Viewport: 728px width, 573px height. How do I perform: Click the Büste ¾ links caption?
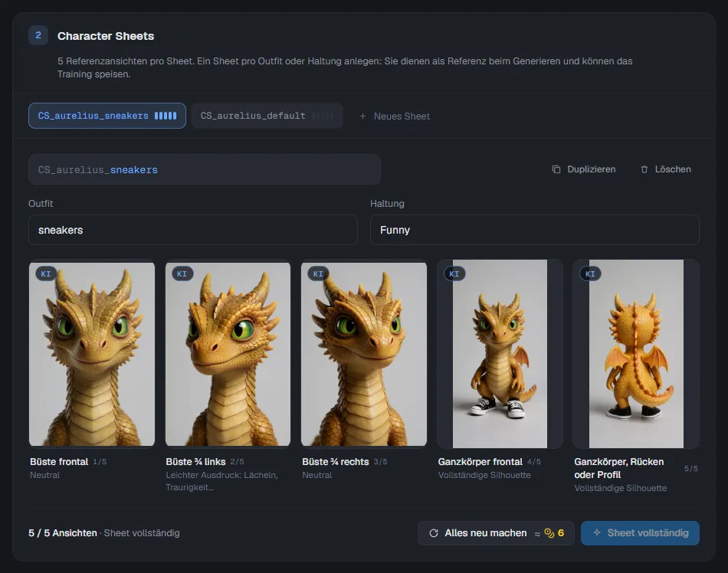(195, 462)
